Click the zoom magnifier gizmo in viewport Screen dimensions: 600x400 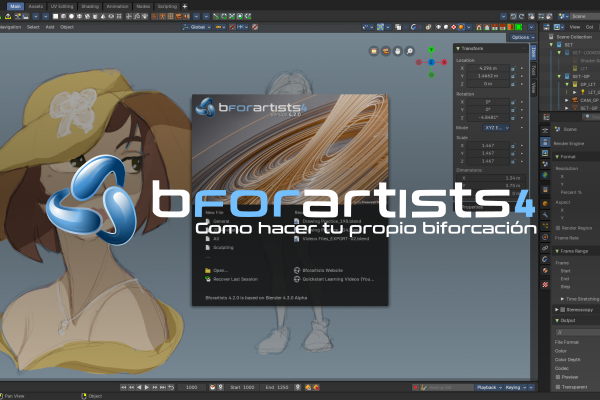409,51
